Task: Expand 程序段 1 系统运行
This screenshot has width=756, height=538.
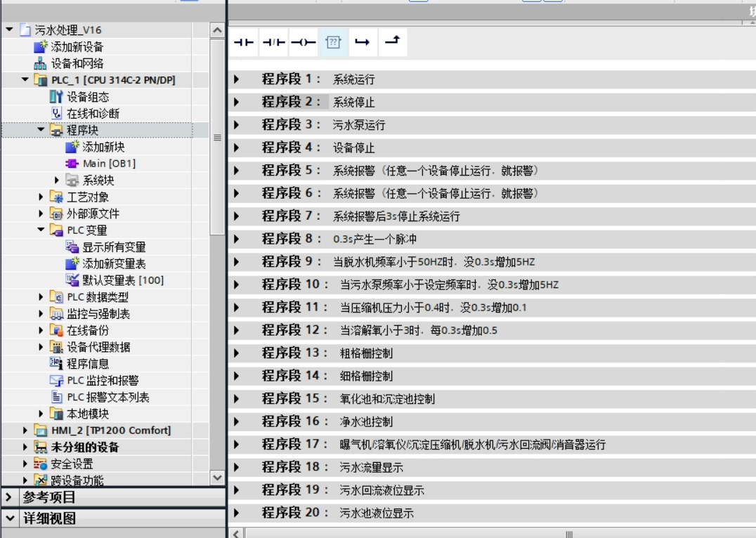Action: click(x=236, y=79)
